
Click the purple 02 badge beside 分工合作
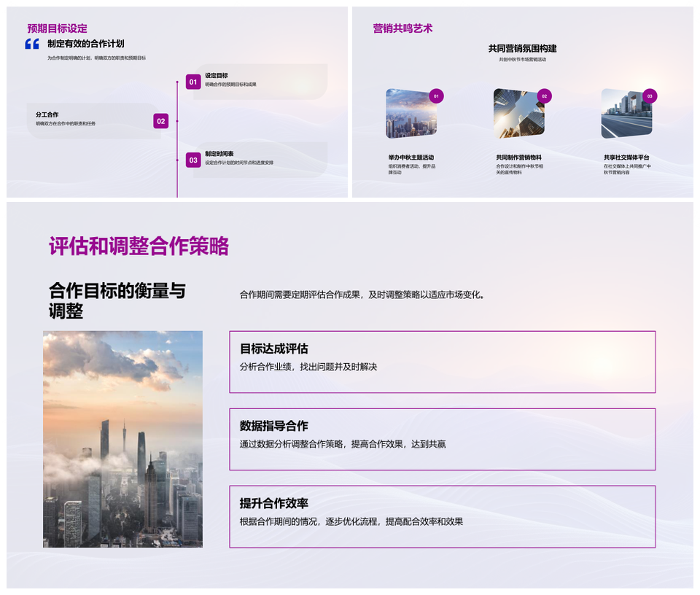(161, 121)
